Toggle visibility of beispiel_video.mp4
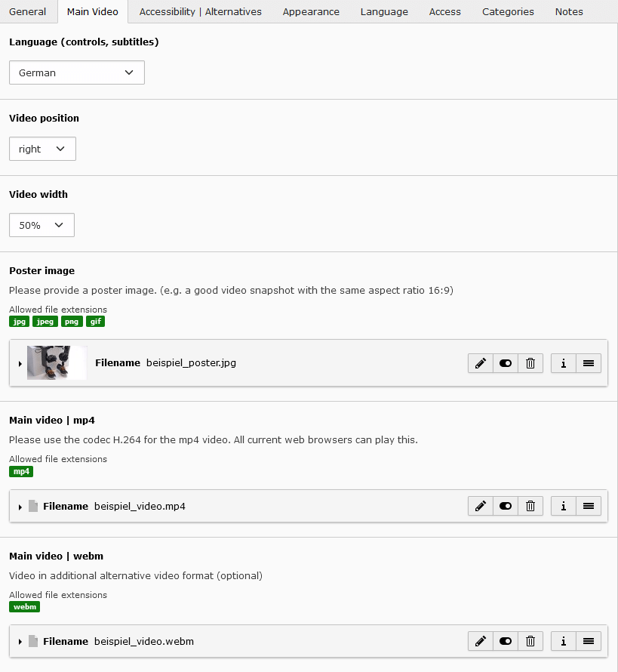 coord(506,506)
